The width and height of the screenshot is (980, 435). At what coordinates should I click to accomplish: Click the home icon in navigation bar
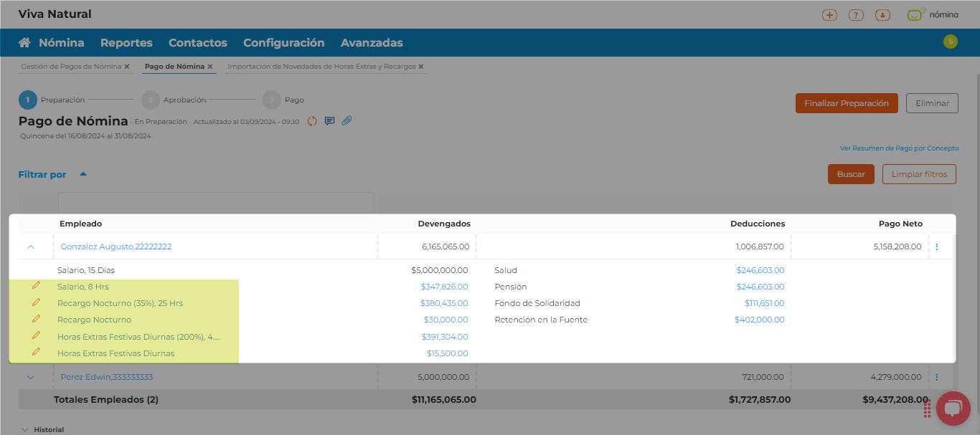pyautogui.click(x=25, y=43)
